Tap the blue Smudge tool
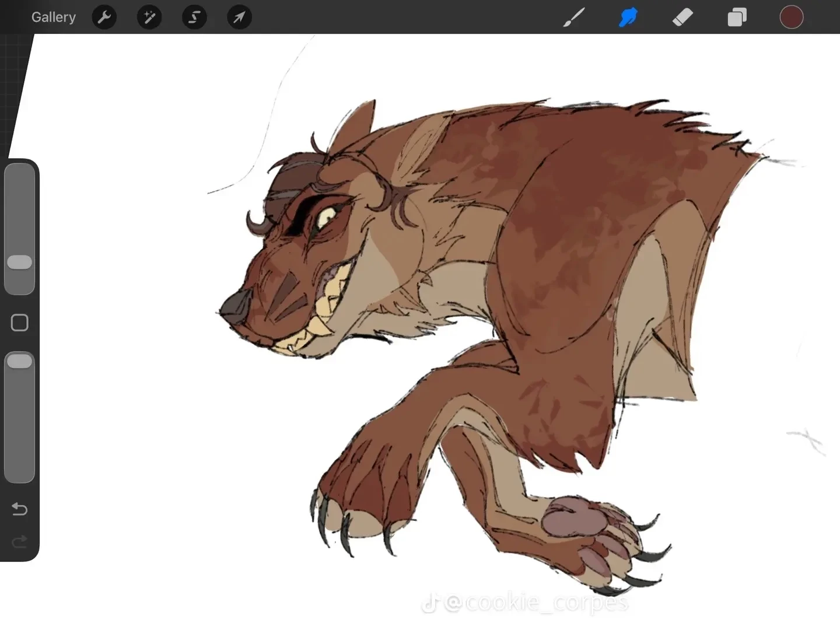Image resolution: width=840 pixels, height=630 pixels. click(x=628, y=17)
